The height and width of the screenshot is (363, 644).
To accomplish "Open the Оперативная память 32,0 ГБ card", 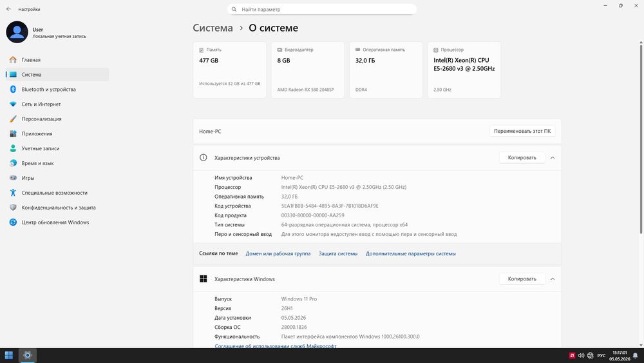I will [386, 70].
